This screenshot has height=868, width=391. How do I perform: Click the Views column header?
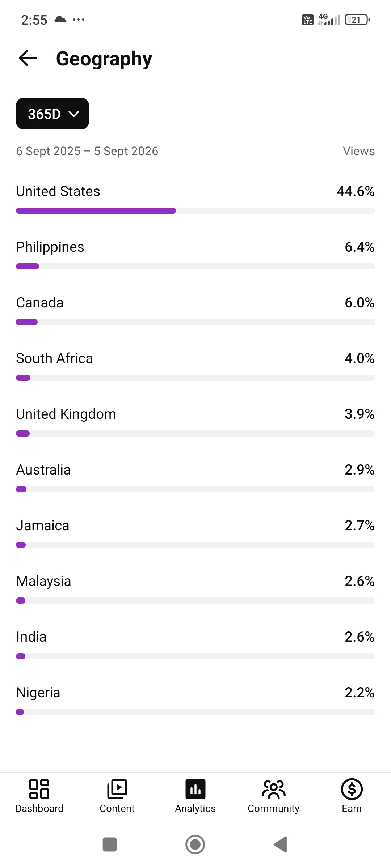(359, 151)
